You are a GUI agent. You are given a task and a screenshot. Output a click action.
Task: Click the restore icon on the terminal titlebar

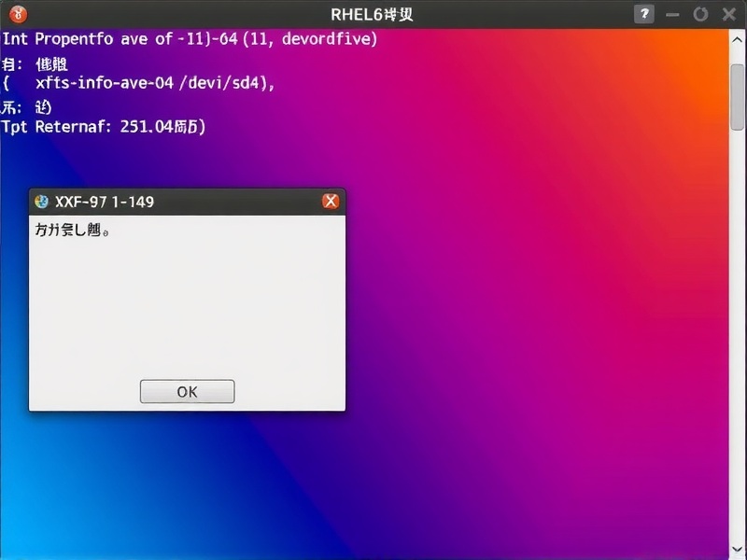(x=700, y=14)
